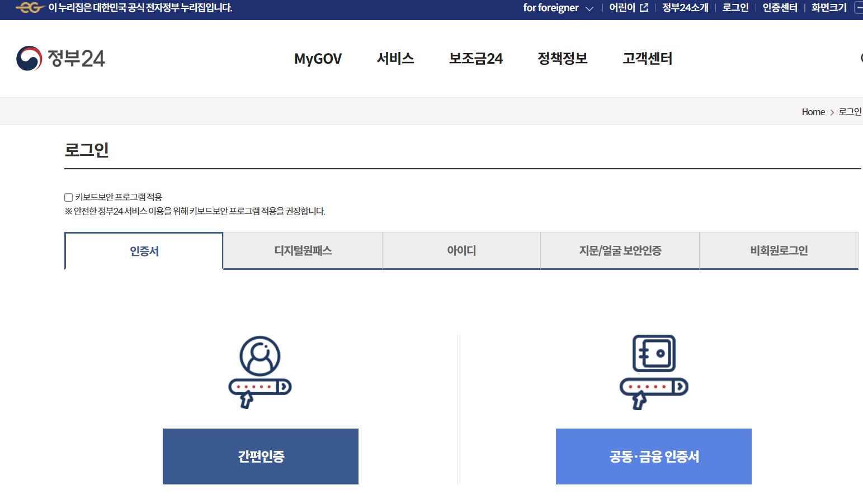Open the MyGOV menu

point(318,59)
